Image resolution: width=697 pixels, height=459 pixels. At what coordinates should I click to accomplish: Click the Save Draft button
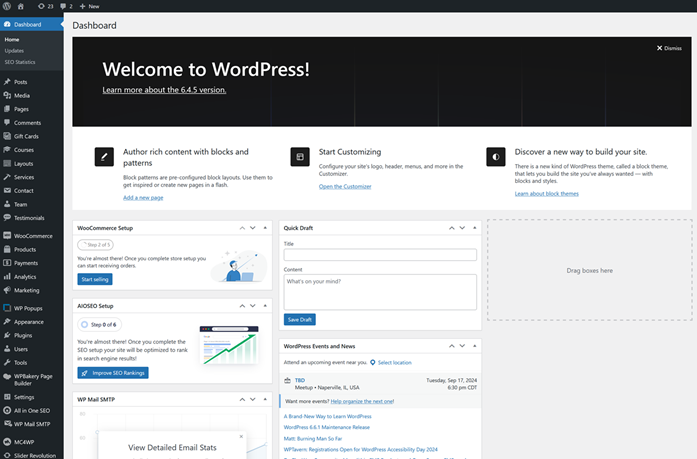pos(300,319)
